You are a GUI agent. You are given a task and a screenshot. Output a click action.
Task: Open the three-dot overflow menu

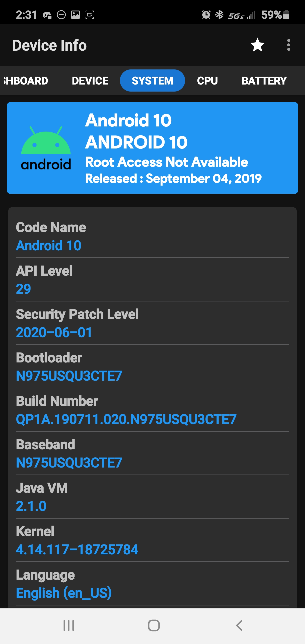click(x=288, y=45)
